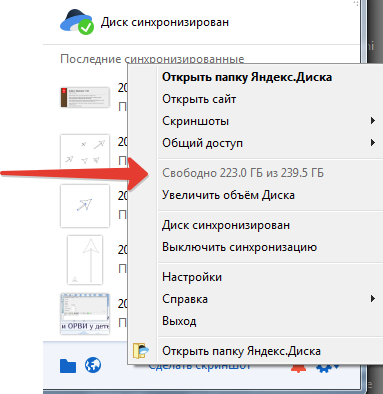Viewport: 383px width, 394px height.
Task: Expand the 'Скриншоты' submenu
Action: (x=271, y=121)
